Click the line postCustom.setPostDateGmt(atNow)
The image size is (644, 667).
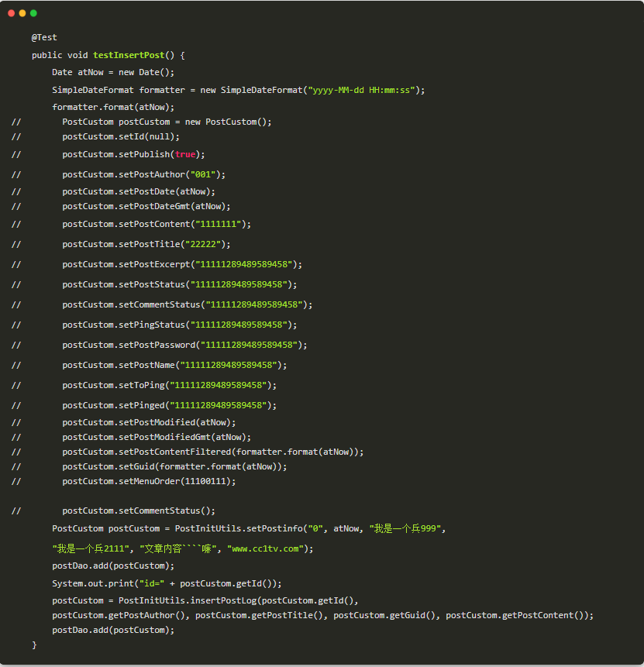146,207
